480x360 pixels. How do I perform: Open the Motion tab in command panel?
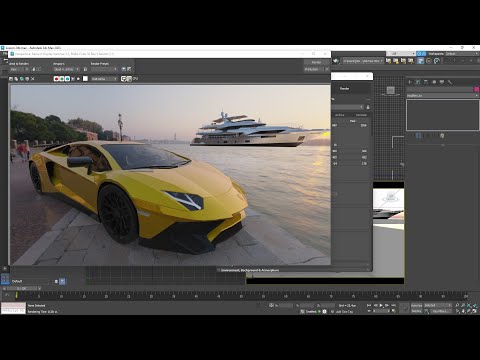434,82
